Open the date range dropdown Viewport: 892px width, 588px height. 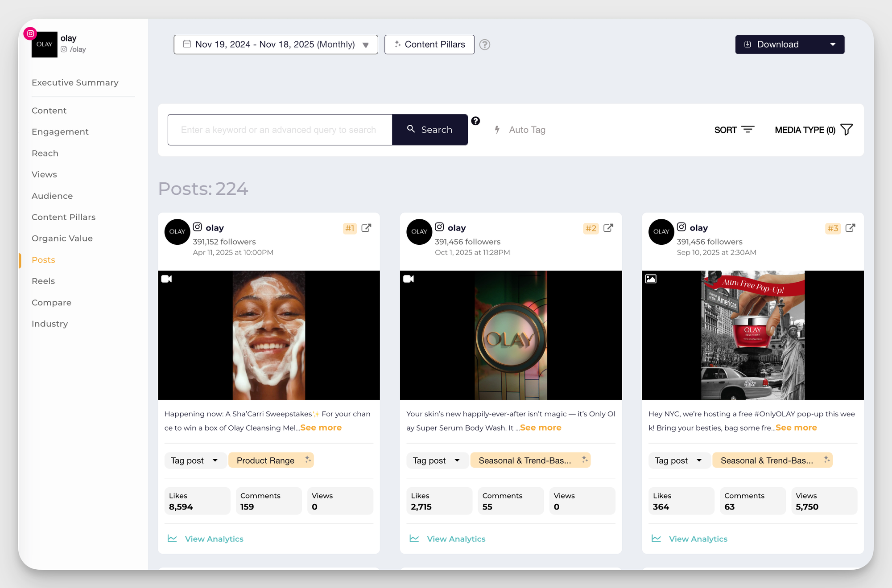(x=366, y=45)
